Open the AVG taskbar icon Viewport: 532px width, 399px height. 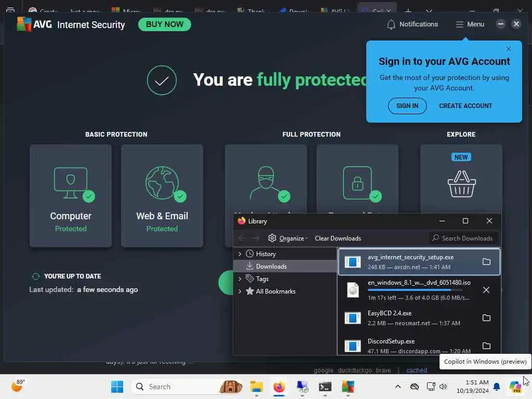[348, 387]
